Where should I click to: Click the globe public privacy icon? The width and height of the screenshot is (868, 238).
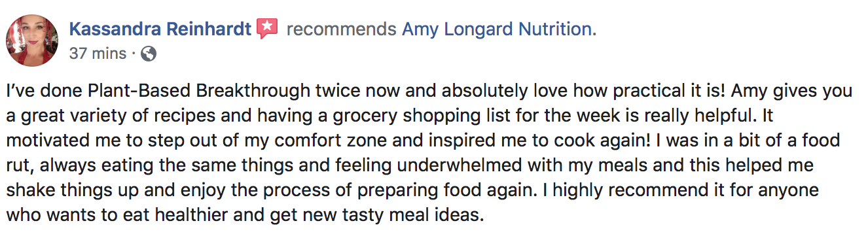point(149,54)
